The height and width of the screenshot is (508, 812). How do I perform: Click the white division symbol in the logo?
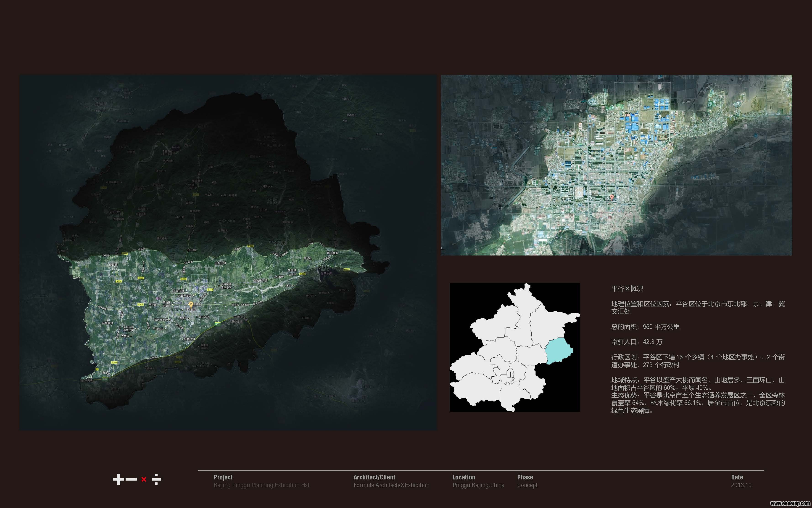tap(156, 479)
